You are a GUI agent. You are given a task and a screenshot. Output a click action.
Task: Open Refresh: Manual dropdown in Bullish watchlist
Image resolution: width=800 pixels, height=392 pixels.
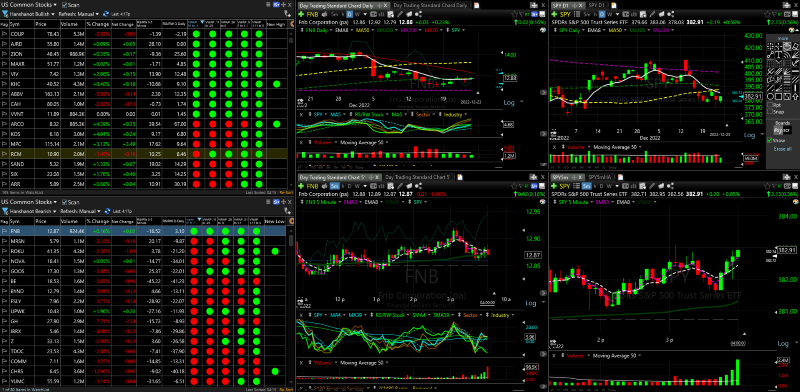click(79, 14)
